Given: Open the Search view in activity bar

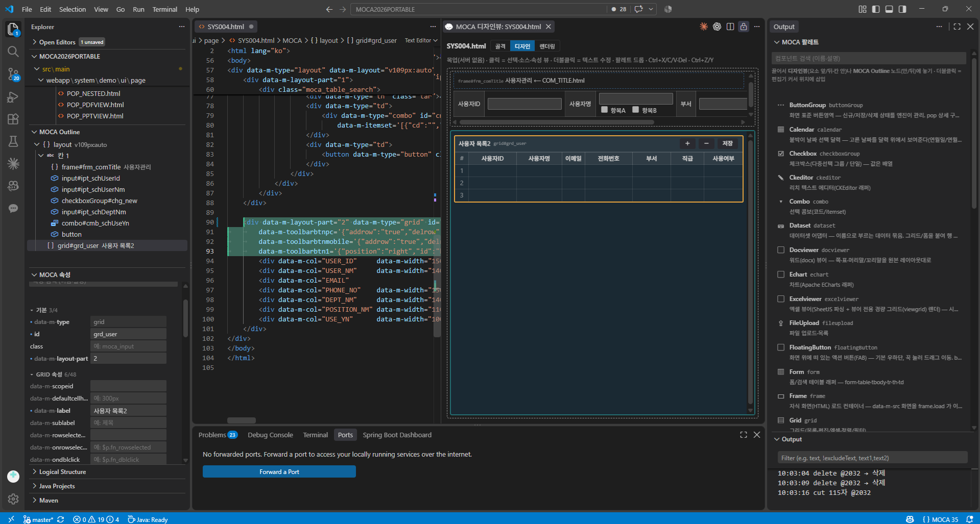Looking at the screenshot, I should [x=13, y=52].
